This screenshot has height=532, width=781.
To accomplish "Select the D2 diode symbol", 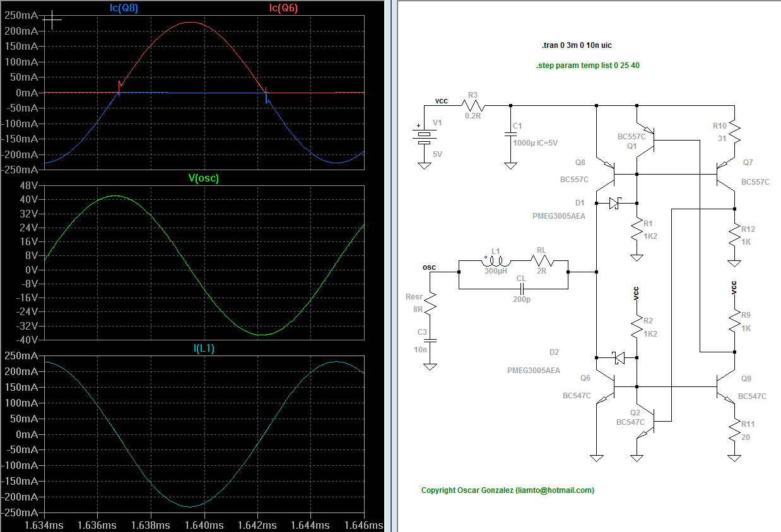I will (x=618, y=358).
